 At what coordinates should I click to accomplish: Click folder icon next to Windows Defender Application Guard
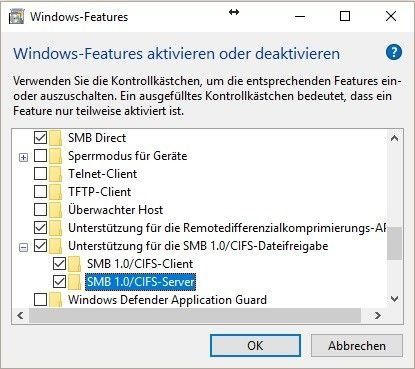pos(56,300)
